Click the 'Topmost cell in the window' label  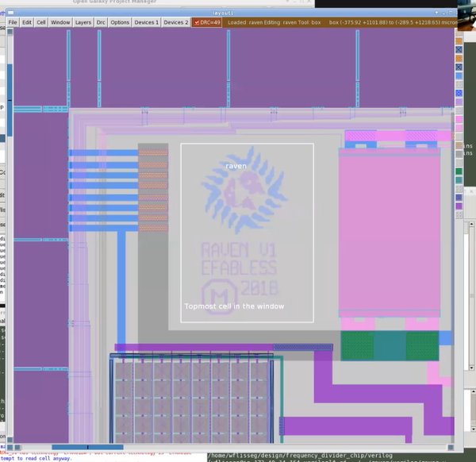click(x=234, y=306)
